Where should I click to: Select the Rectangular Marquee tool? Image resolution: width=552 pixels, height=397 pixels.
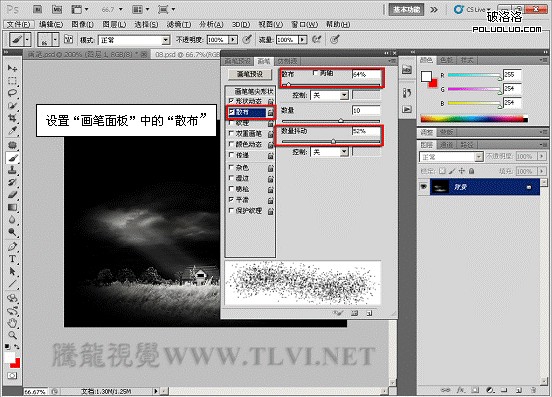coord(12,81)
